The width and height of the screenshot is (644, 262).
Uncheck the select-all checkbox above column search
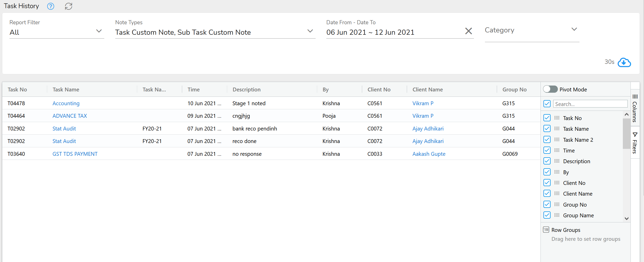pyautogui.click(x=547, y=104)
